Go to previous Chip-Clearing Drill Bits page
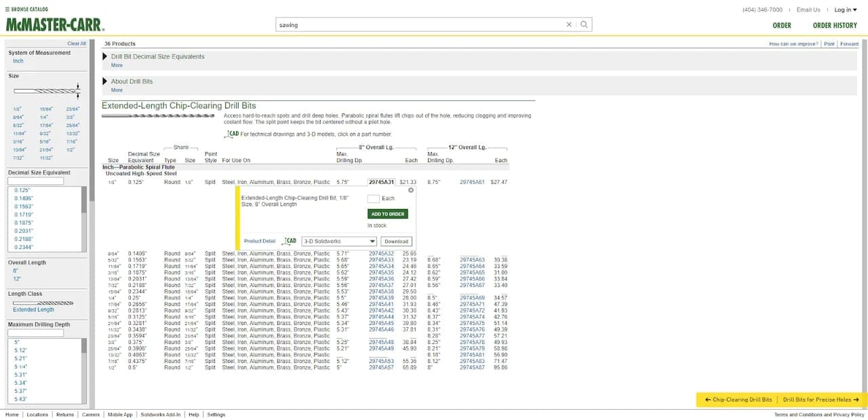868x420 pixels. pyautogui.click(x=738, y=400)
